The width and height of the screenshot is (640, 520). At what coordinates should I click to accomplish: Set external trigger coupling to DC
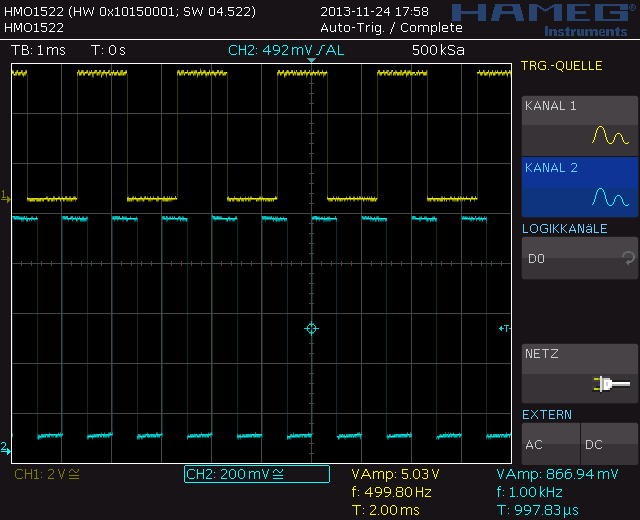(609, 444)
